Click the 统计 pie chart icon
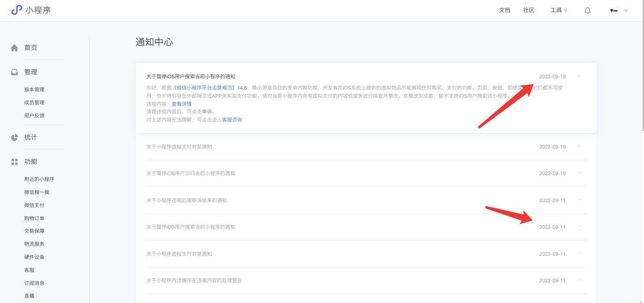 click(x=14, y=137)
